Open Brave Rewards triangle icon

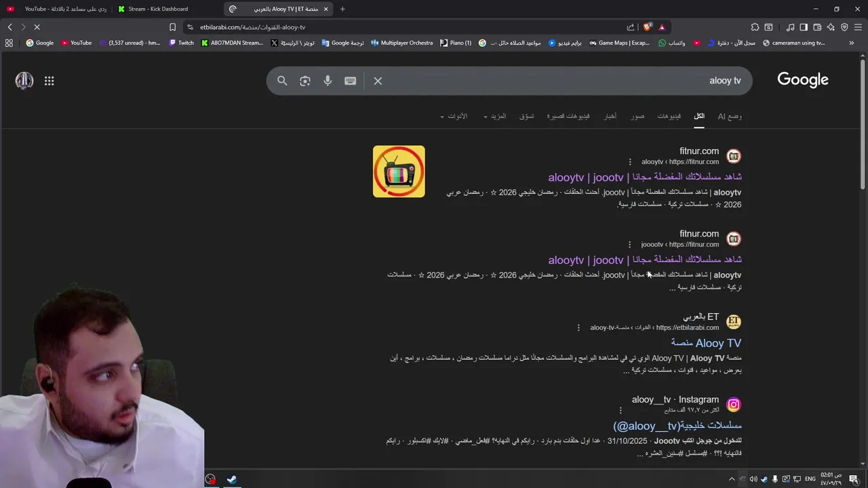[662, 27]
